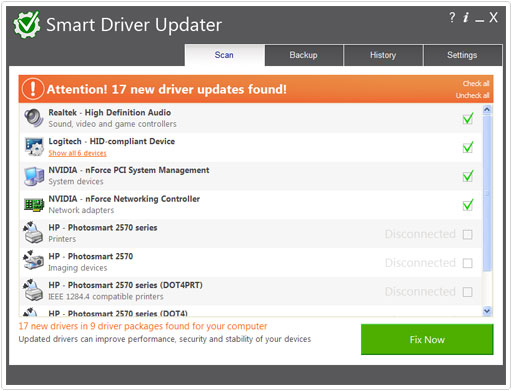Click the System devices subtitle text

click(76, 182)
